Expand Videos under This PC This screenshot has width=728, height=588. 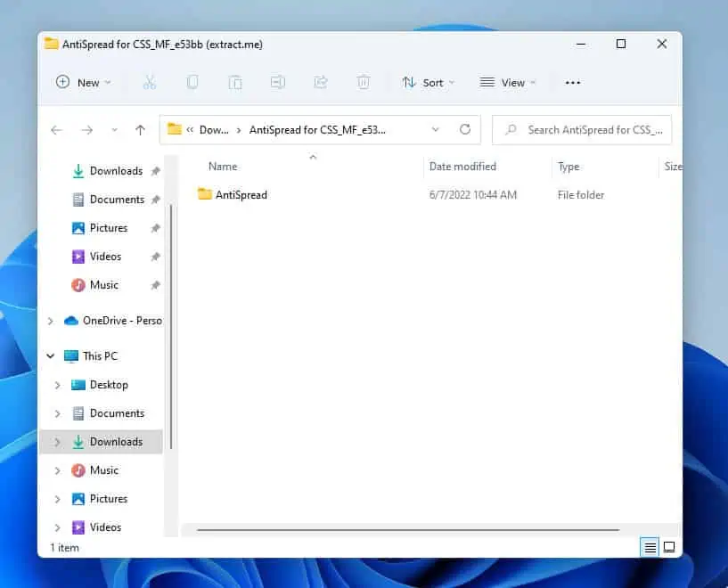point(57,527)
